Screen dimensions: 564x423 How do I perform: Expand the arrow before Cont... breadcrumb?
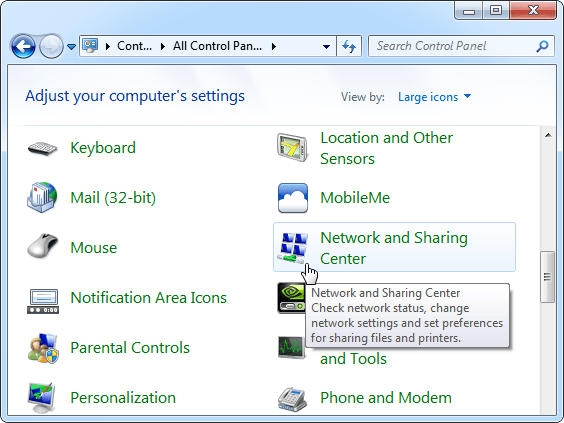pos(108,46)
